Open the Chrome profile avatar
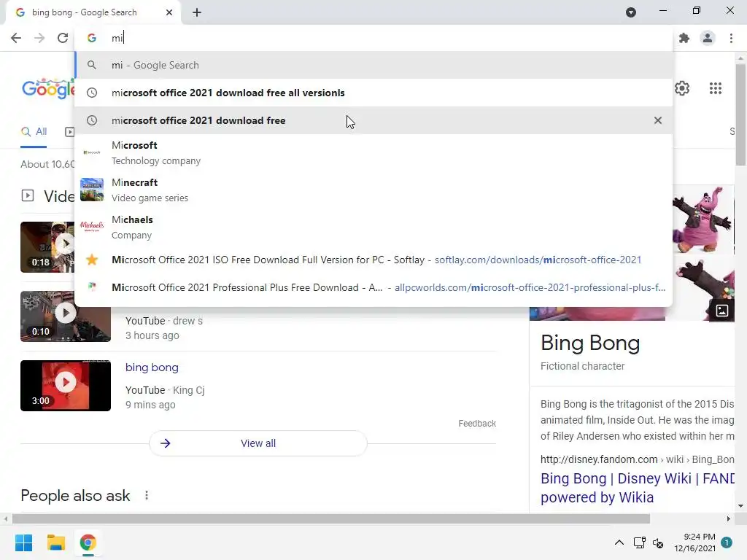 coord(708,38)
